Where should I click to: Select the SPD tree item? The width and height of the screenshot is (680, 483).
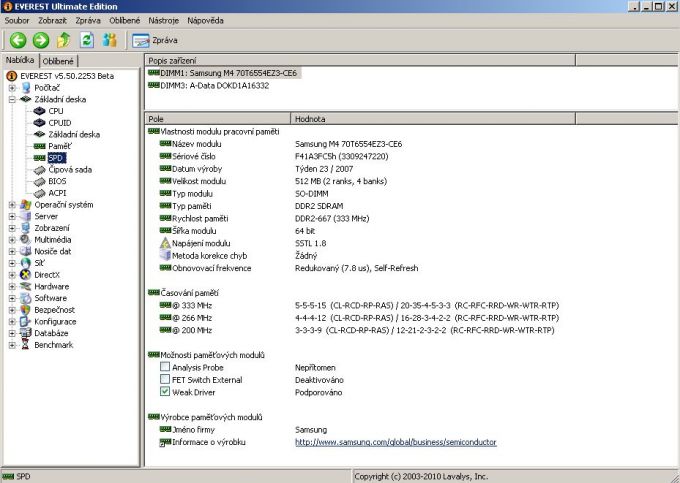point(56,158)
